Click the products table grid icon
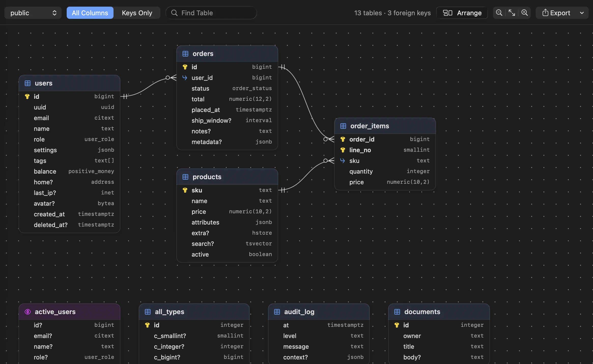 (x=185, y=177)
